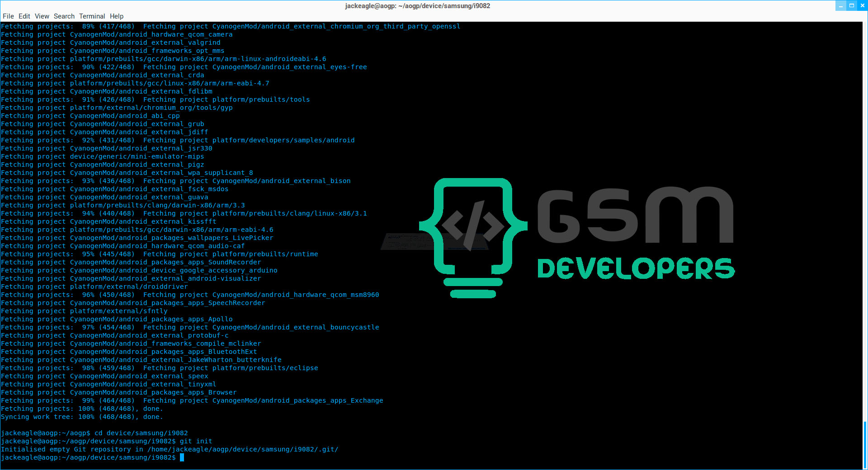Click 'Initialised empty Git repository' line
868x470 pixels.
(170, 449)
